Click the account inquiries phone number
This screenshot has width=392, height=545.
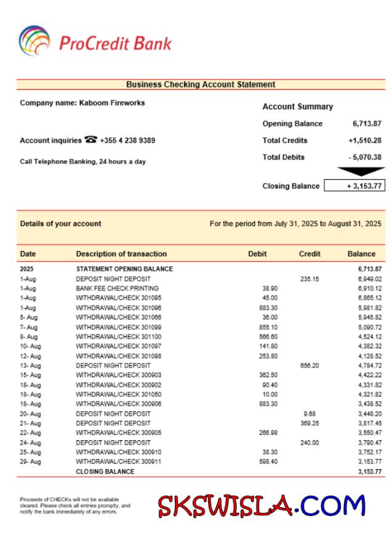click(x=127, y=140)
